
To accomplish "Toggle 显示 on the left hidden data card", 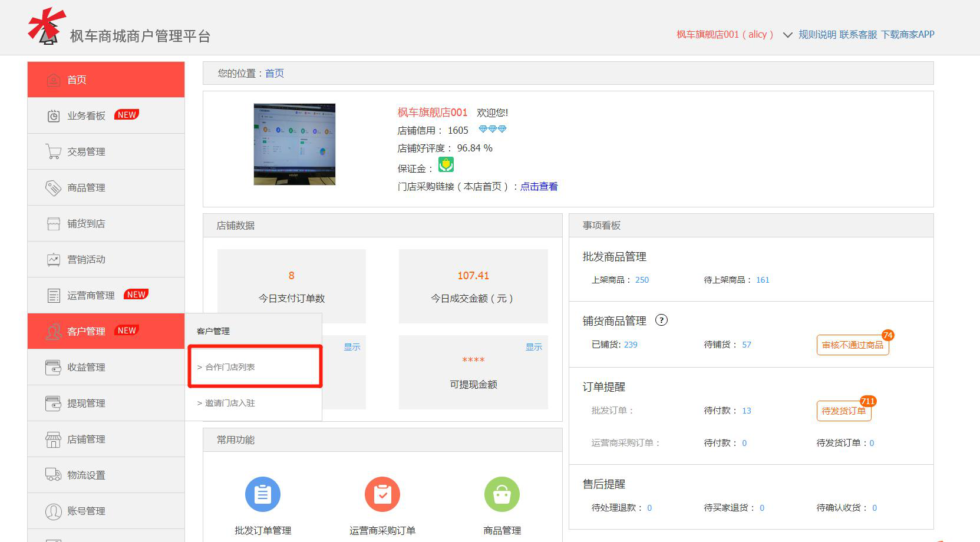I will tap(352, 347).
